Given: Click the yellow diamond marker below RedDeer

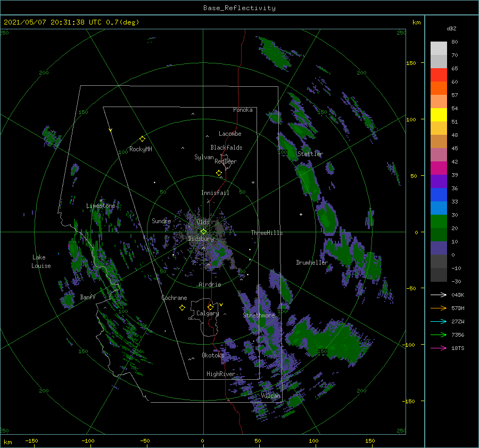Looking at the screenshot, I should pyautogui.click(x=219, y=173).
